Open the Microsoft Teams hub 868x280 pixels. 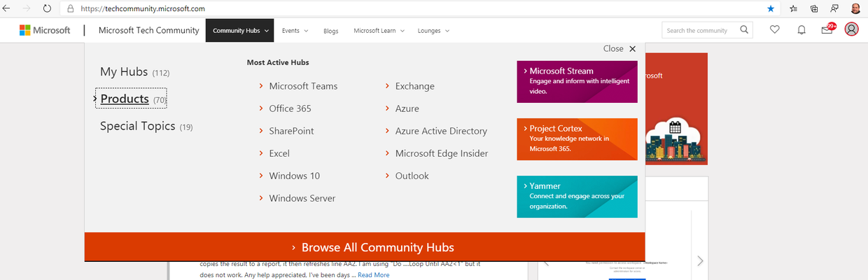coord(303,86)
